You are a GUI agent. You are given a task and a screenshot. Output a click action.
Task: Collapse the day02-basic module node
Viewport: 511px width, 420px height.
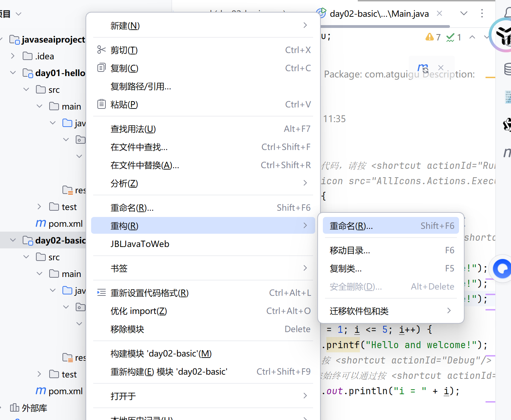point(13,240)
